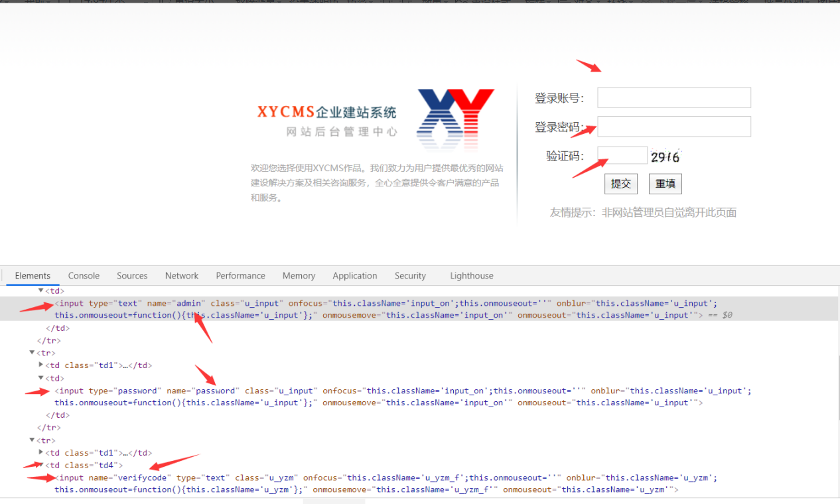Screen dimensions: 840x504
Task: Focus the 登录账号 input field
Action: (674, 97)
